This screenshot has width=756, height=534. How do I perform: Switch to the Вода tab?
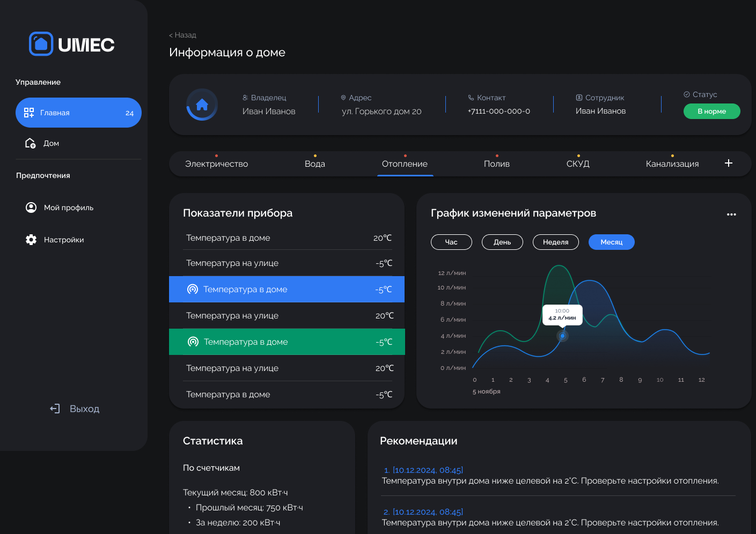click(315, 164)
